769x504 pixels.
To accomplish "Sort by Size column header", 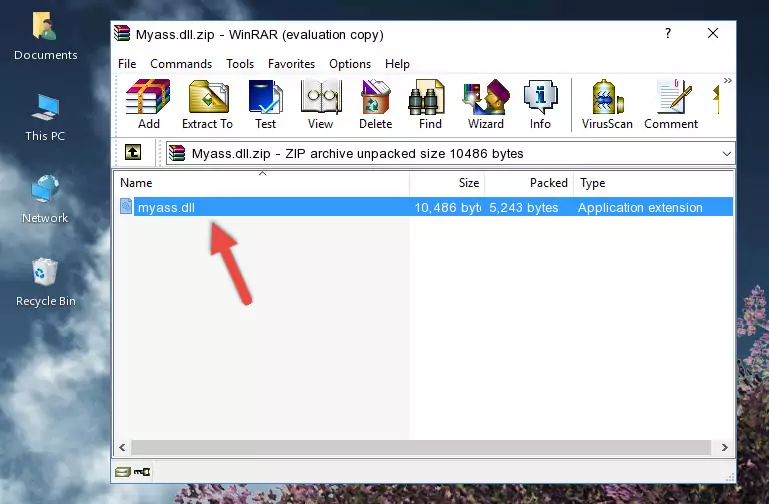I will tap(447, 183).
